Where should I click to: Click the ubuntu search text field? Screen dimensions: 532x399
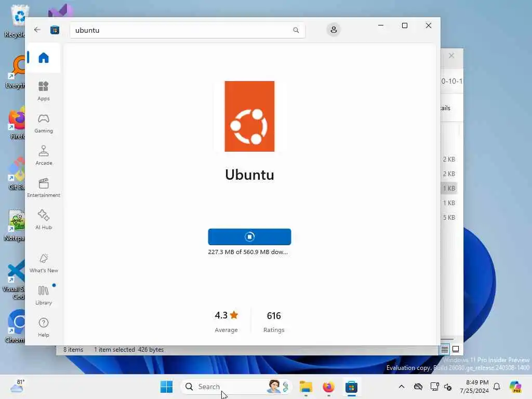pyautogui.click(x=187, y=30)
